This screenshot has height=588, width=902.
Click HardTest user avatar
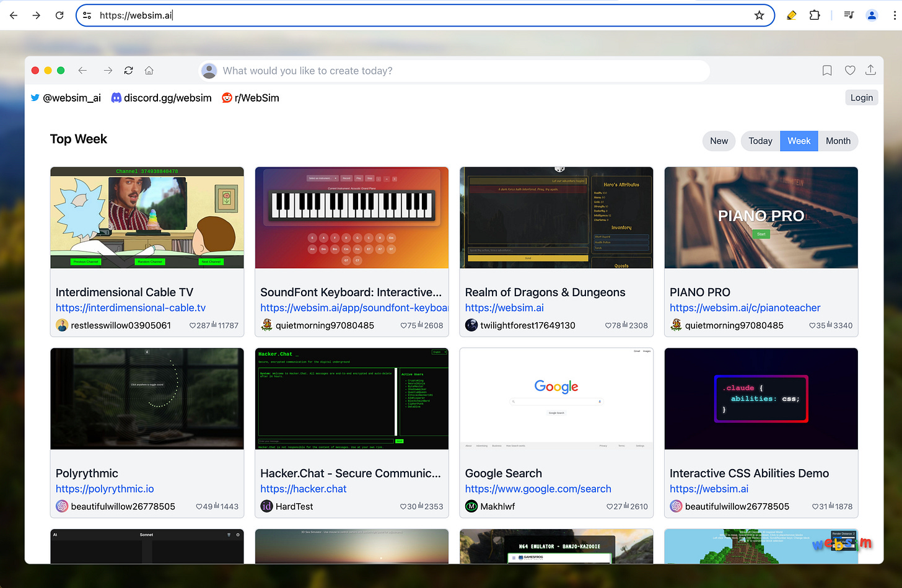(x=266, y=506)
